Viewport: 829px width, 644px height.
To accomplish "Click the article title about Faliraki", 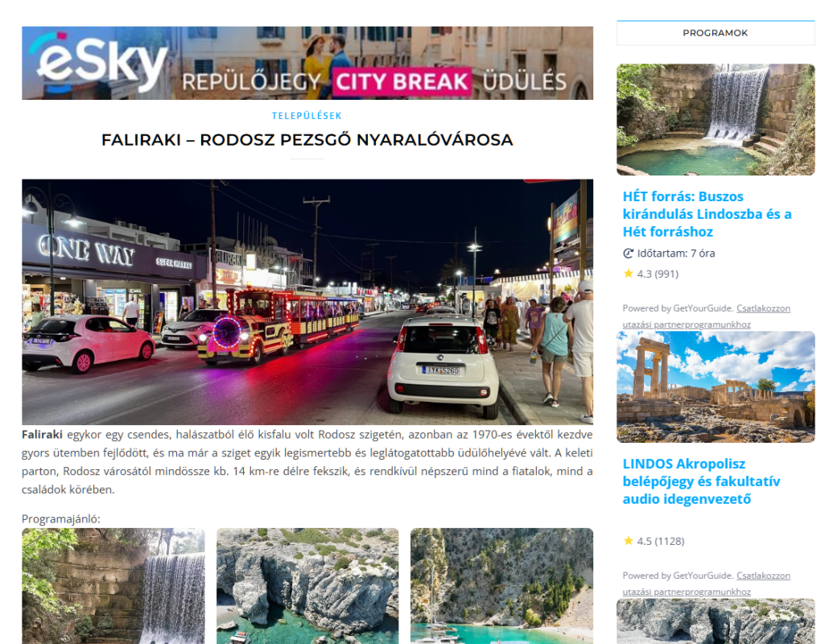I will 307,140.
